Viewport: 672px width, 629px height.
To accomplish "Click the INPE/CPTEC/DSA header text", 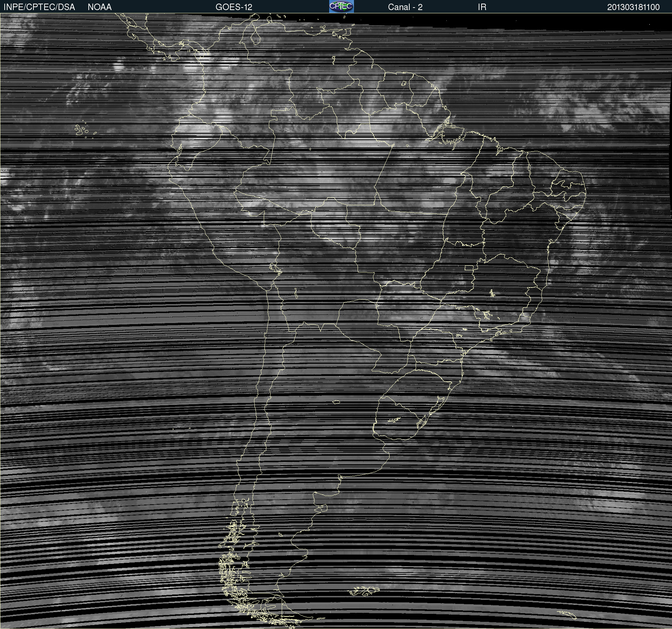I will point(39,7).
